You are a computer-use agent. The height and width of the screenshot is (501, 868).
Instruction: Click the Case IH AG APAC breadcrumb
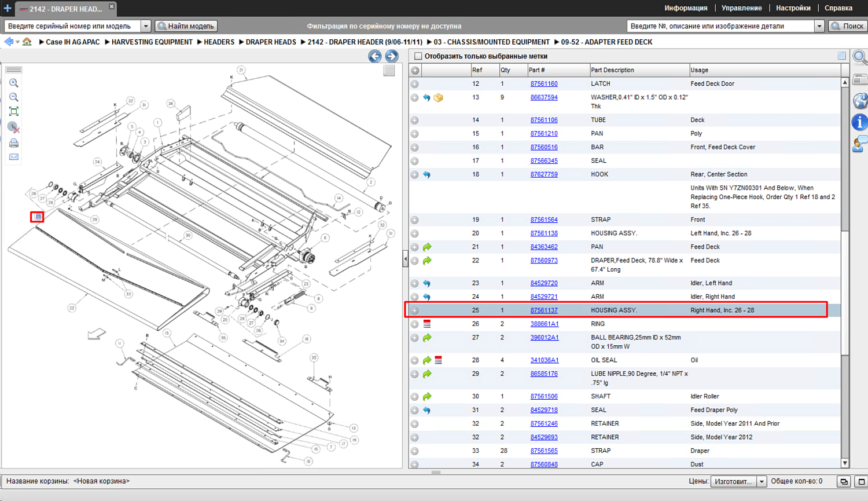click(x=73, y=42)
